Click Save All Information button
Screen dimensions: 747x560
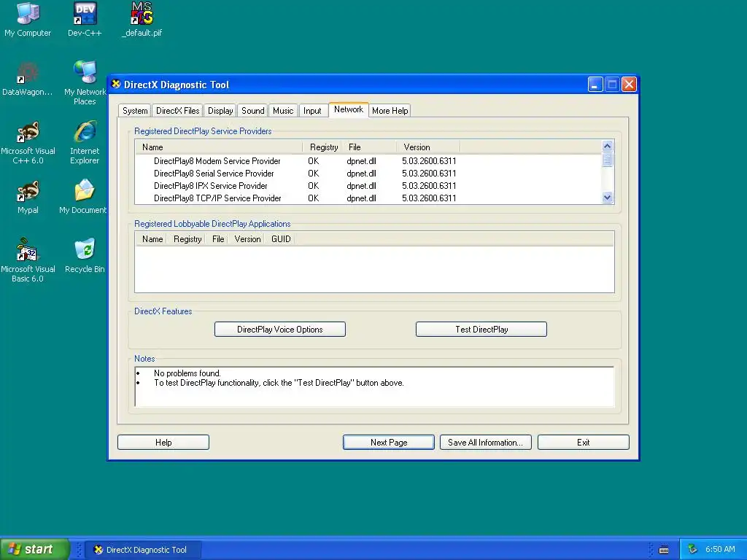point(485,442)
